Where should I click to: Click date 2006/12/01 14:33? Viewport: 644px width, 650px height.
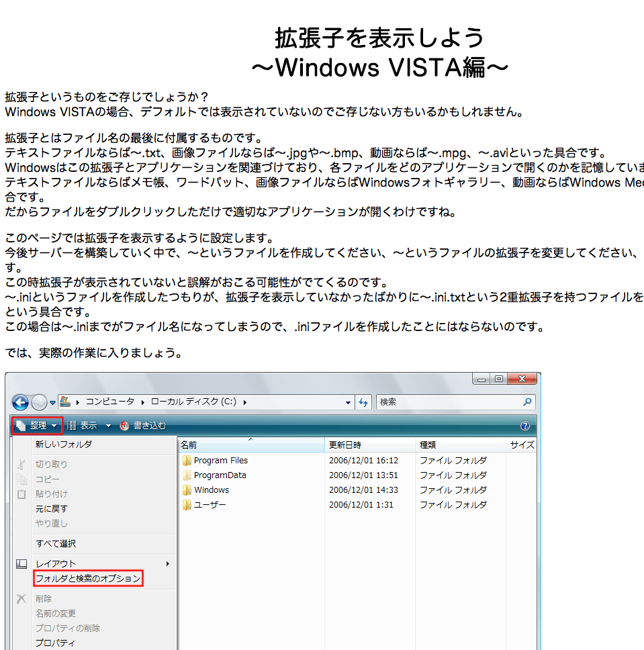(x=364, y=490)
